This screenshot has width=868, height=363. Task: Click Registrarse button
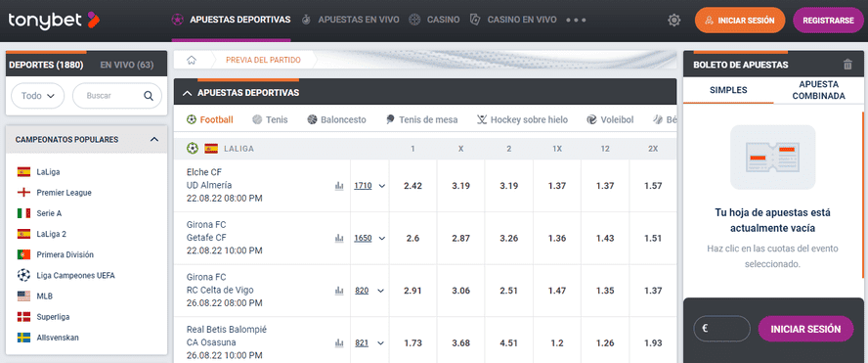pyautogui.click(x=828, y=21)
